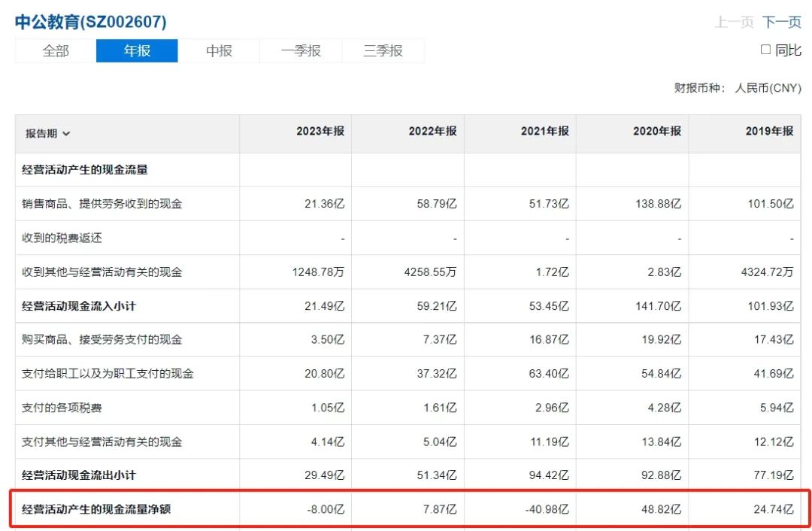812x531 pixels.
Task: Click the -8.00亿 net cash flow cell
Action: point(326,509)
